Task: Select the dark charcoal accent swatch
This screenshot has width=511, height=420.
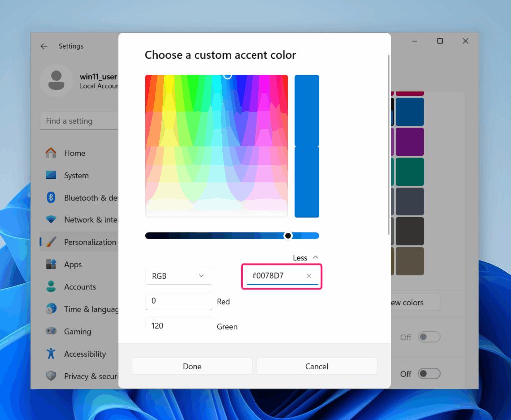Action: [x=410, y=231]
